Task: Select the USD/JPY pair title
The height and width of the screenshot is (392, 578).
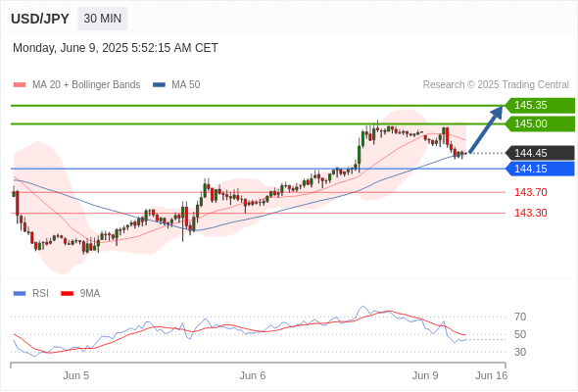Action: (40, 19)
